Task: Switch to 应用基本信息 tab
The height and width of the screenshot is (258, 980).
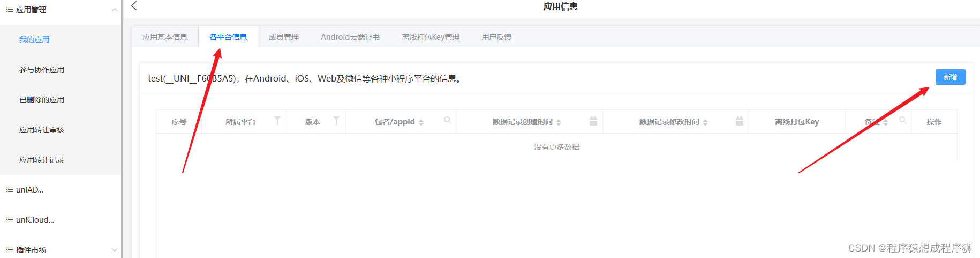Action: [165, 37]
